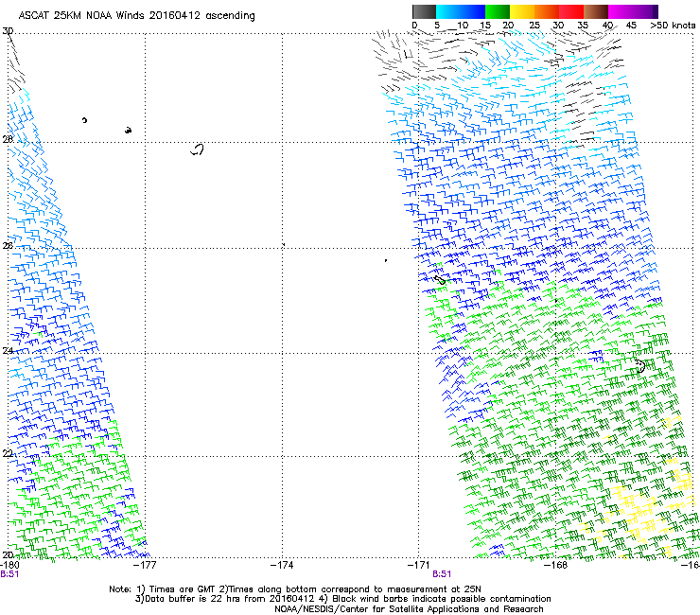Click the elongated island outline near -171 below 26N
Image resolution: width=700 pixels, height=615 pixels.
pyautogui.click(x=440, y=280)
